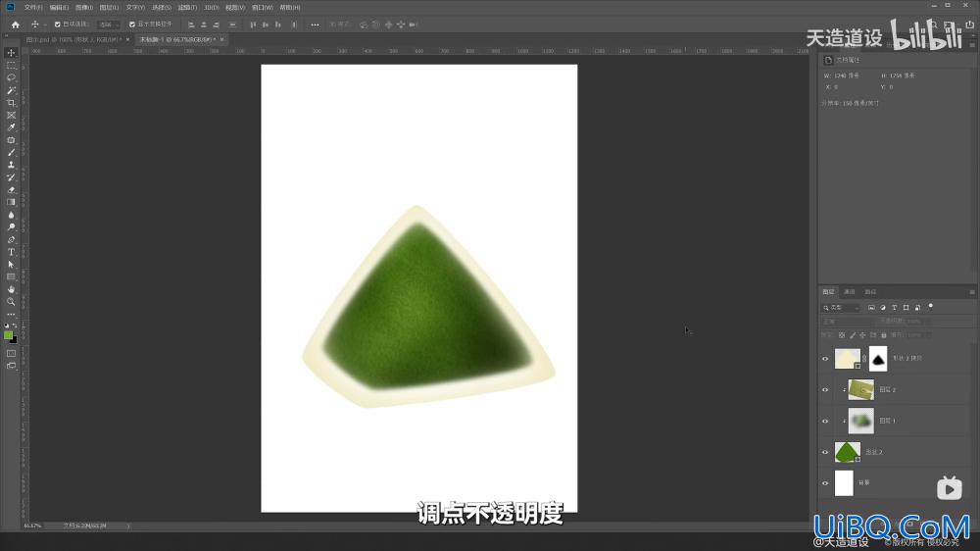Select the layer mask thumbnail on top layer
Viewport: 980px width, 551px height.
(877, 359)
